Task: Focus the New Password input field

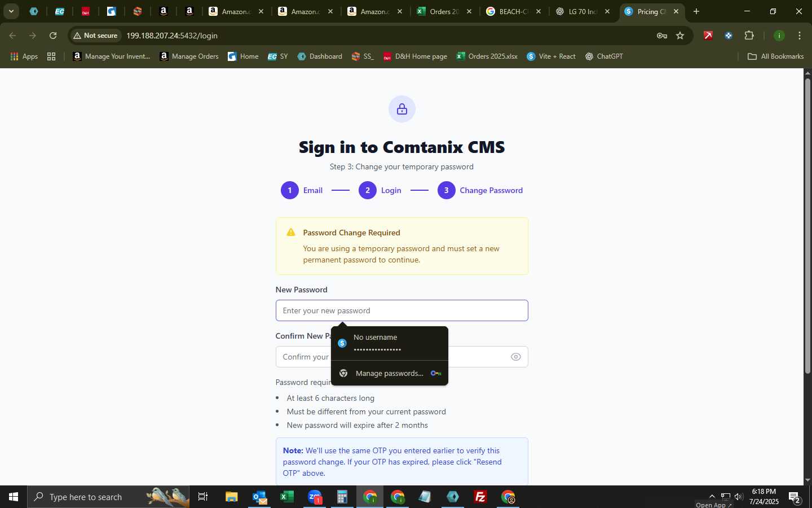Action: pyautogui.click(x=401, y=310)
